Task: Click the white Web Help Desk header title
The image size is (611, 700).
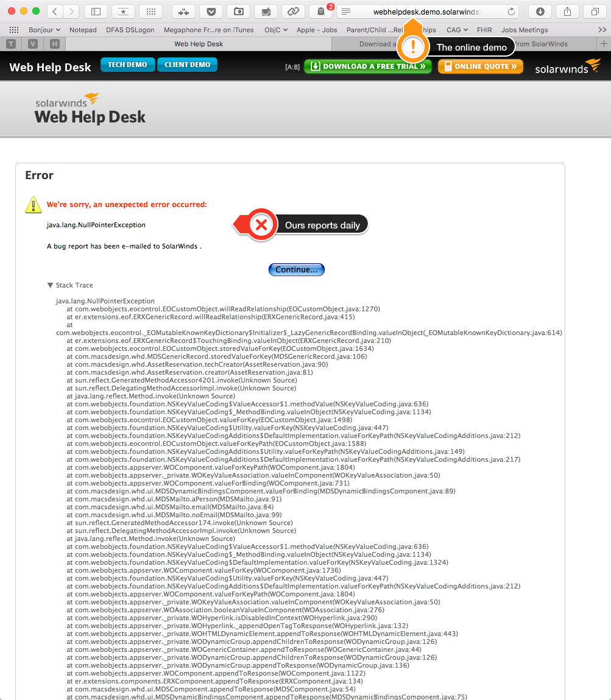Action: click(x=50, y=67)
